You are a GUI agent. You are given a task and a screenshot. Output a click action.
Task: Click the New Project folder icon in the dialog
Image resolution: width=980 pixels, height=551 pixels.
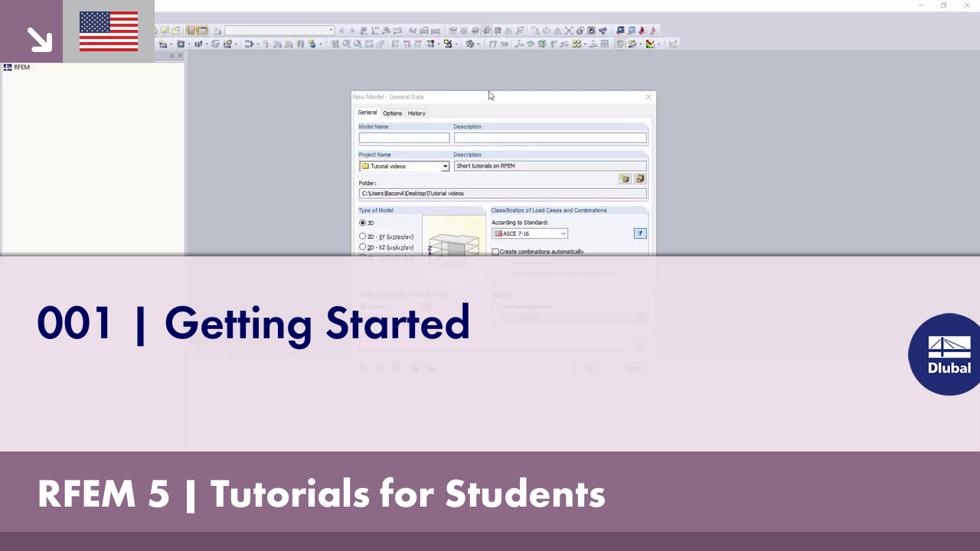point(624,178)
